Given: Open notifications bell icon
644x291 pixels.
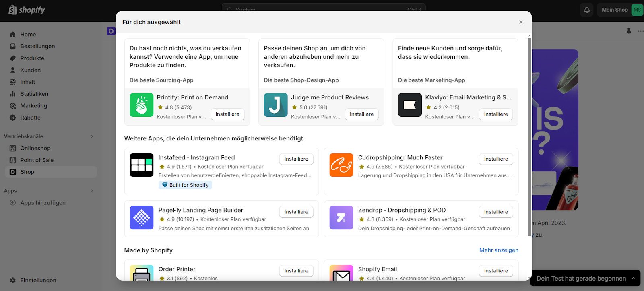Looking at the screenshot, I should pos(586,10).
